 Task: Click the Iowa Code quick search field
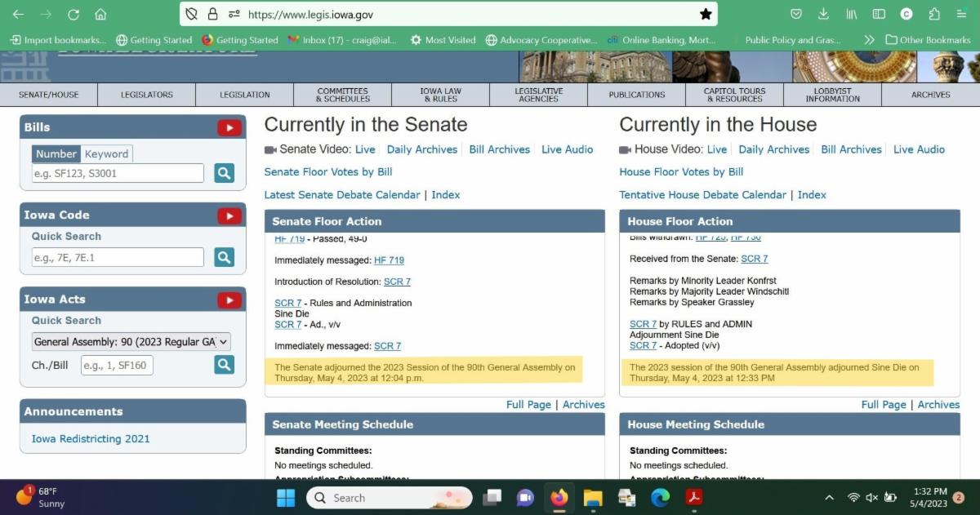coord(118,257)
